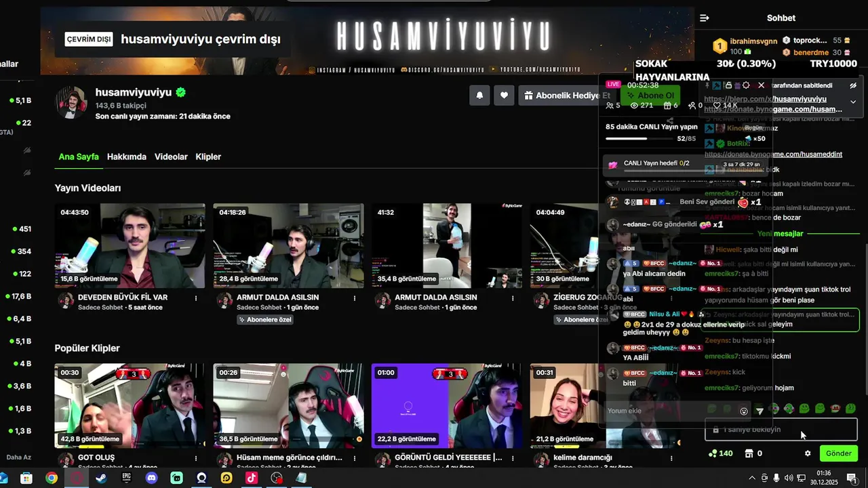Open the emoji picker in the overlay comment box
Image resolution: width=868 pixels, height=488 pixels.
(744, 411)
